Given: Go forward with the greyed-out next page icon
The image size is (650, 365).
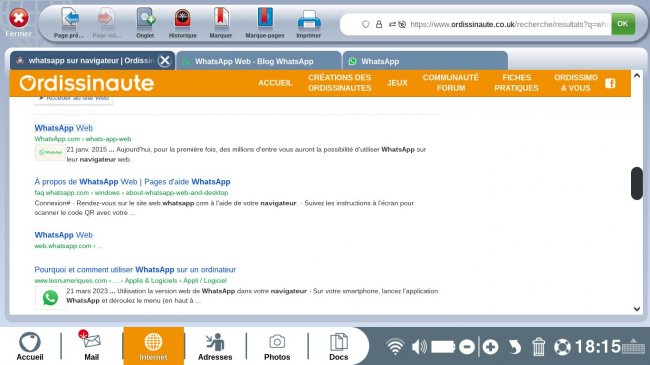Looking at the screenshot, I should click(107, 23).
